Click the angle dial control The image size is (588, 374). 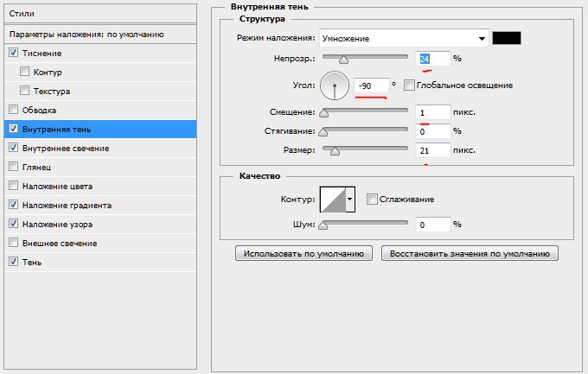[x=334, y=86]
